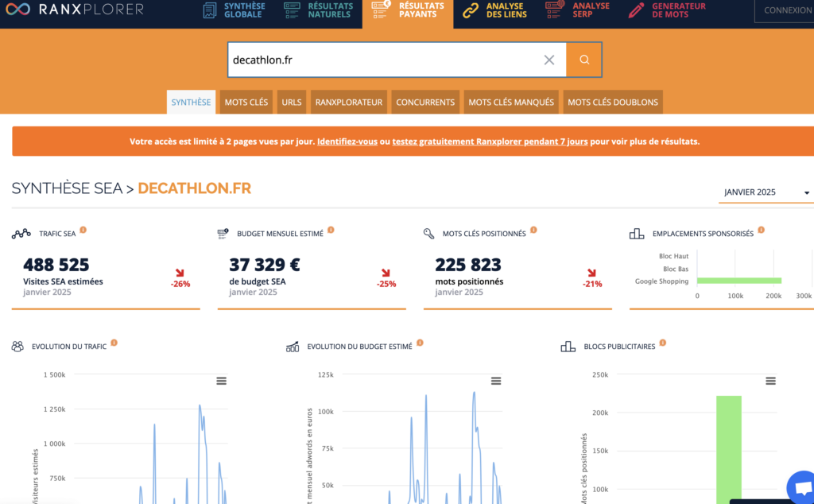Click the Evolution du Trafic people icon
This screenshot has width=814, height=504.
17,347
